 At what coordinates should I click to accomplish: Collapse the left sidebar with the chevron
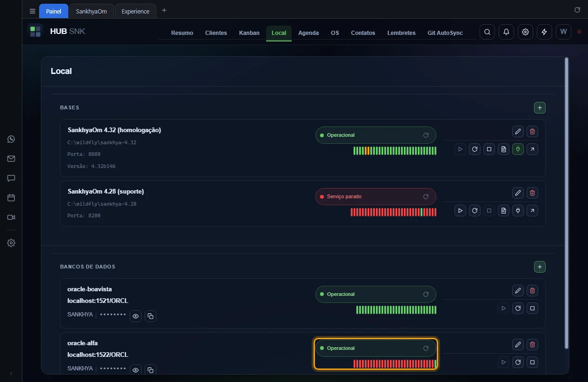[11, 374]
